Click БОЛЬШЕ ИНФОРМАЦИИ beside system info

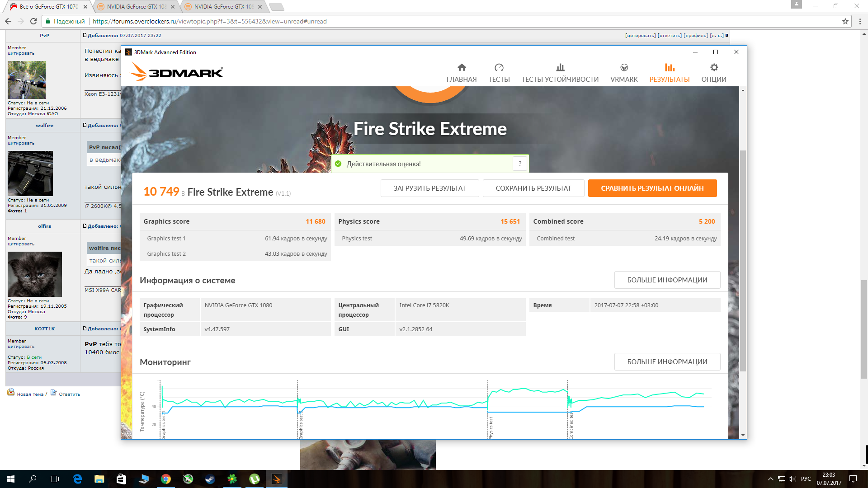(667, 280)
